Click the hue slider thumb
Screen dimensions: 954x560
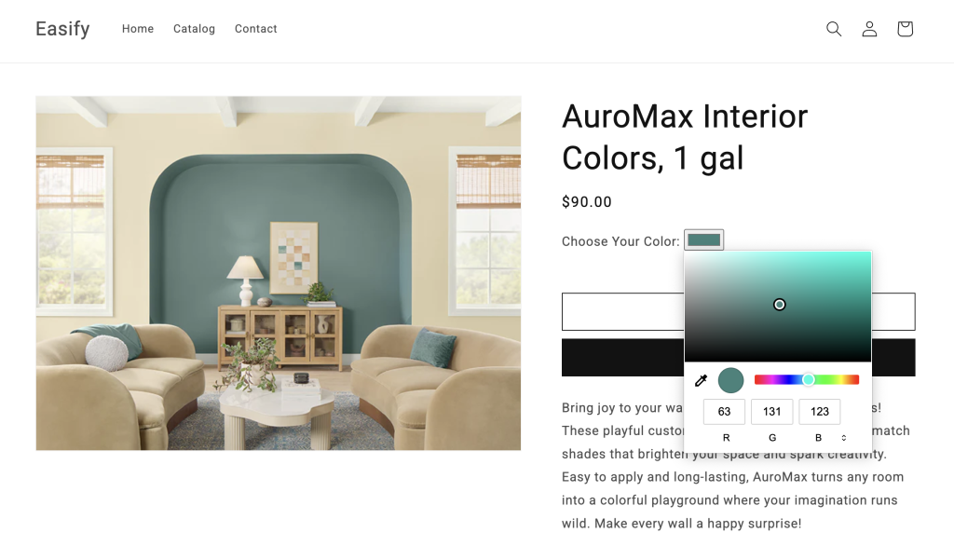tap(808, 380)
